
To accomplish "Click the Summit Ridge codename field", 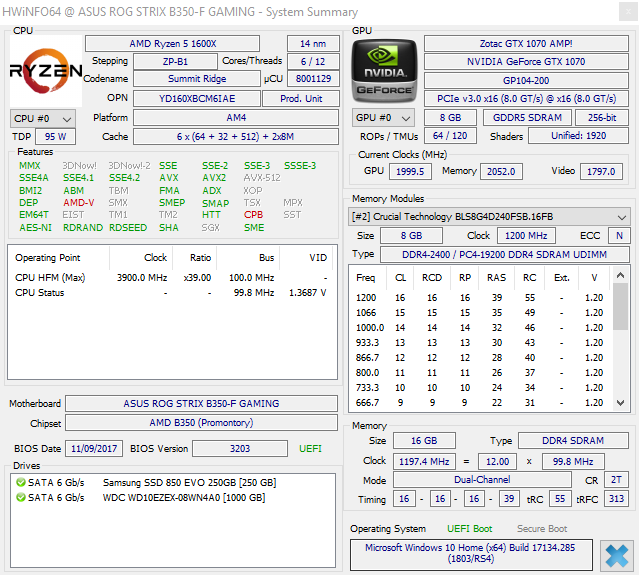I will coord(197,79).
